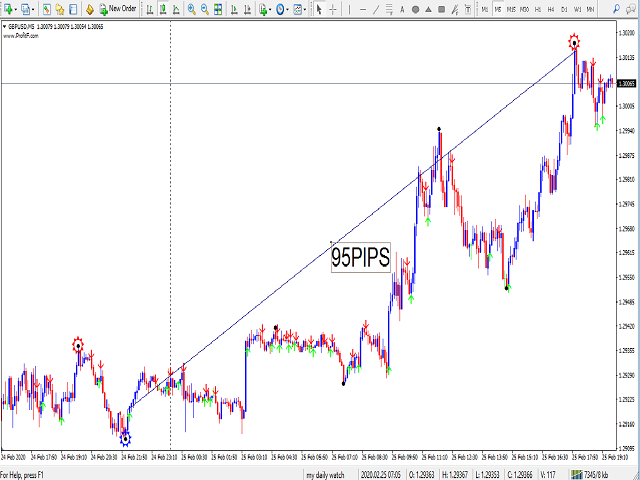Switch timeframe to D1

[x=564, y=9]
